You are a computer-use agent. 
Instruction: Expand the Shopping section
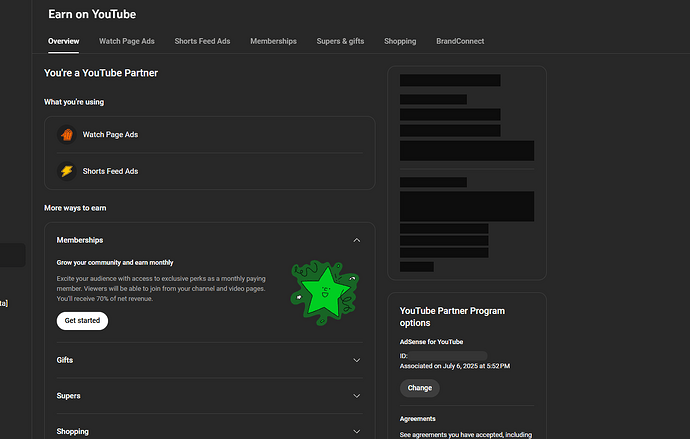(x=357, y=431)
